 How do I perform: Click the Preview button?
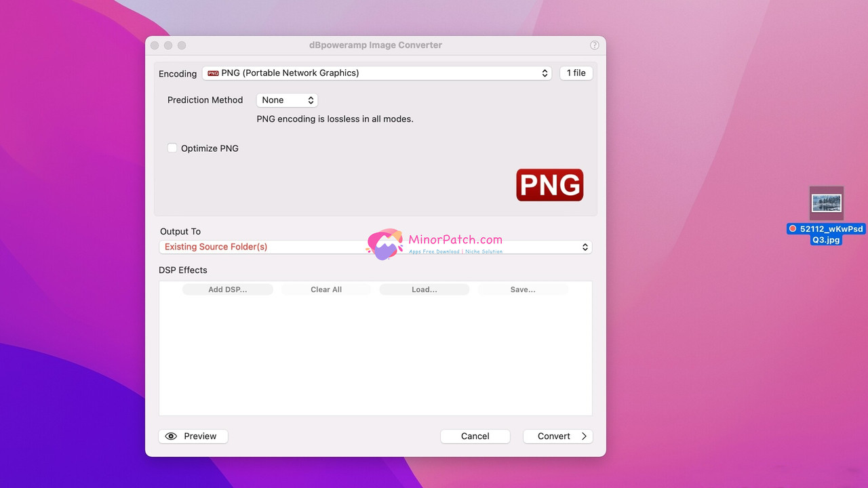tap(193, 436)
